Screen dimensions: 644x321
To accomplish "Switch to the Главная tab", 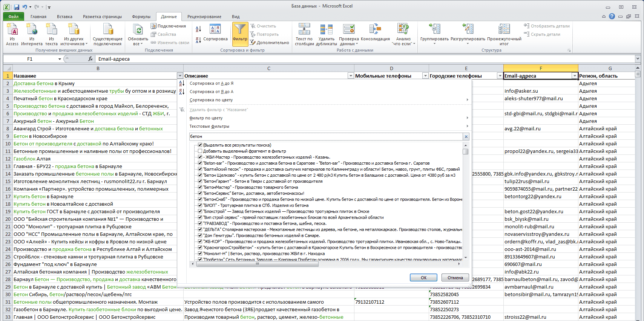I will point(38,17).
